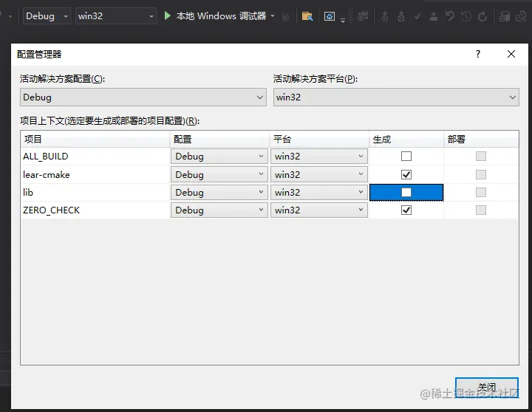
Task: Click the grayed refresh arrow toolbar icon
Action: [482, 16]
